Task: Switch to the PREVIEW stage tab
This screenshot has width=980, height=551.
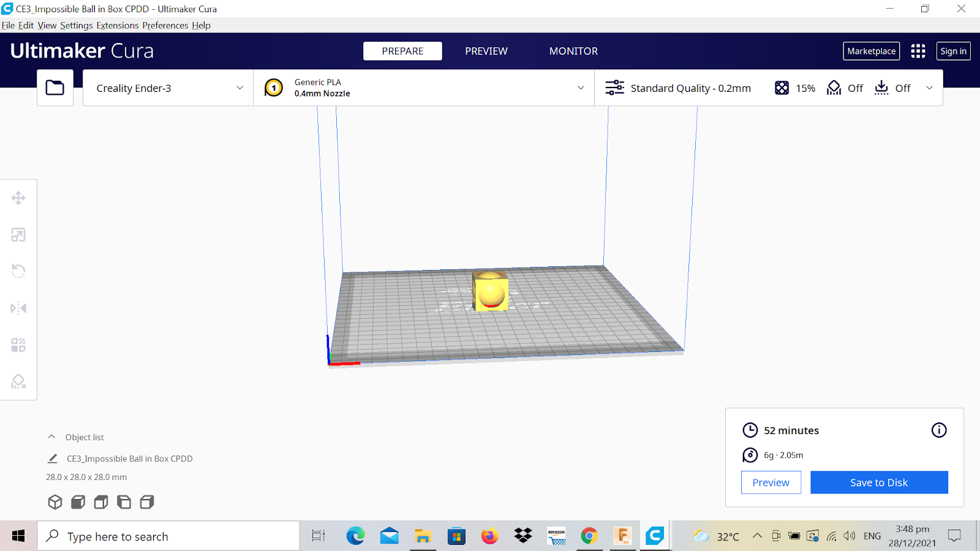Action: coord(486,51)
